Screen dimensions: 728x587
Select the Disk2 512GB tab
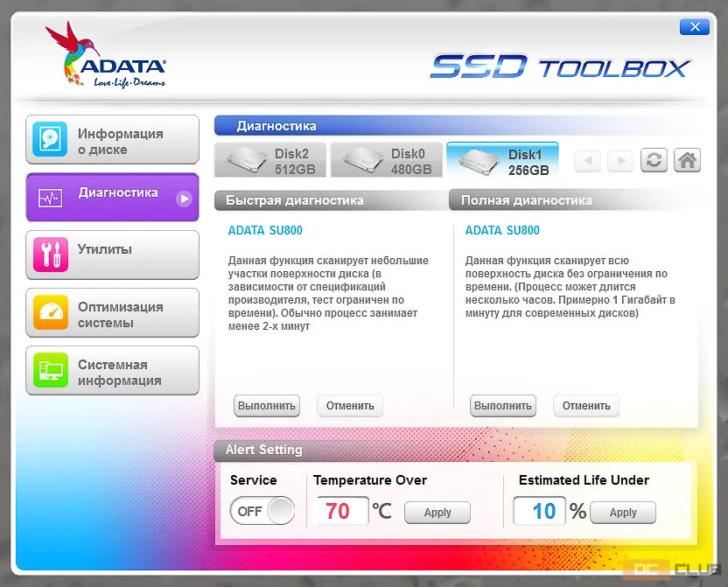pyautogui.click(x=270, y=160)
